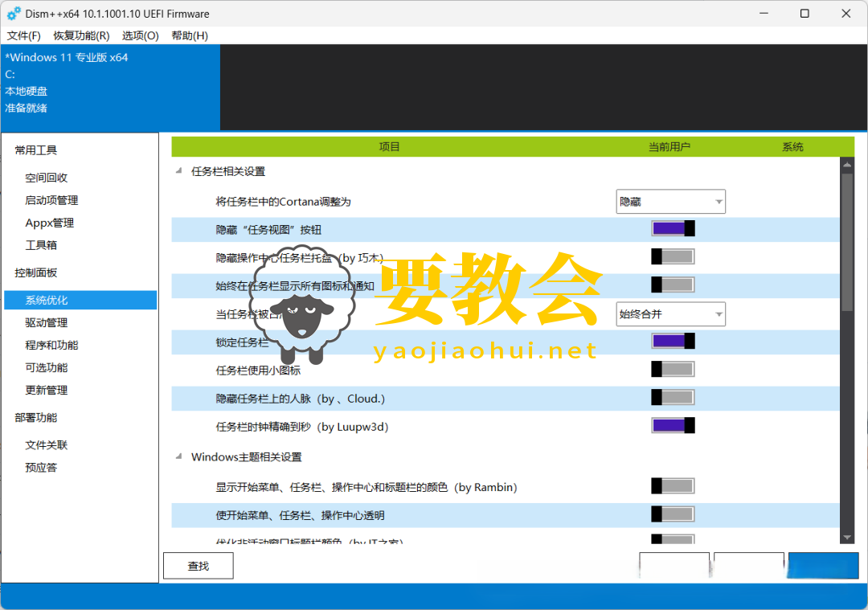Image resolution: width=868 pixels, height=610 pixels.
Task: Click the 任务栏时钟精确到秒 row label
Action: click(x=301, y=427)
